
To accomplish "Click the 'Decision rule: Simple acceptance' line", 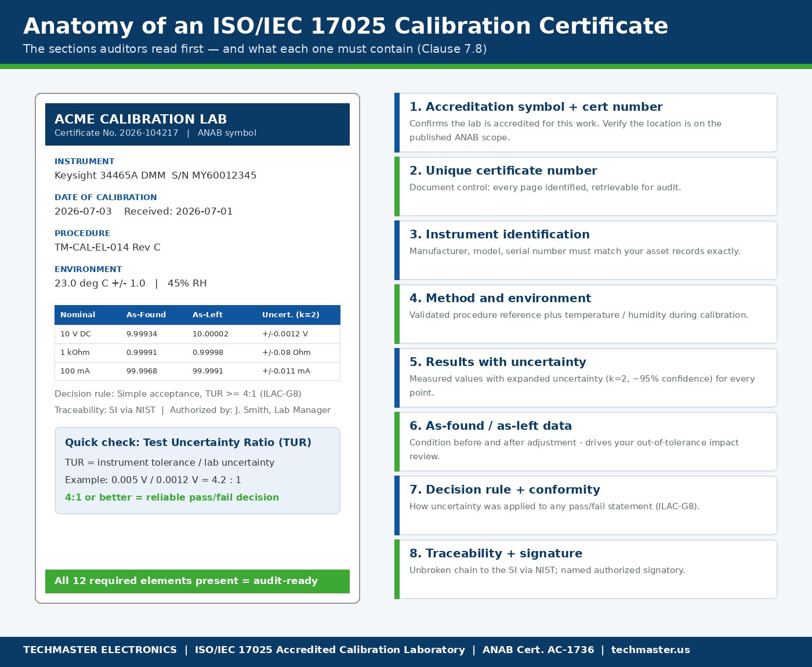I will point(178,394).
